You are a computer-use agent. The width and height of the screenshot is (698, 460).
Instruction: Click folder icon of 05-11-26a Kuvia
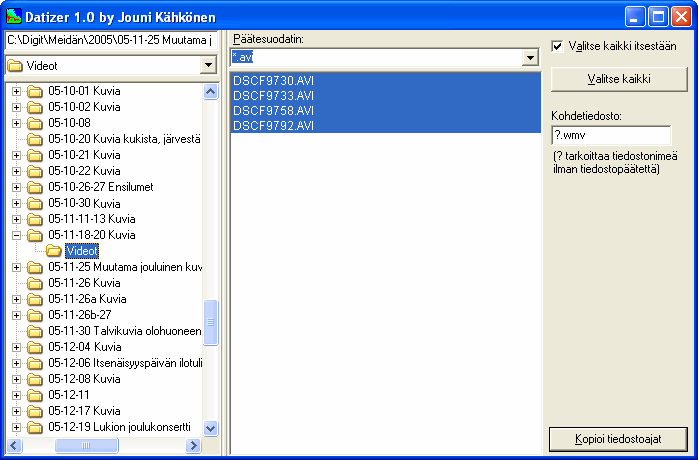(35, 299)
